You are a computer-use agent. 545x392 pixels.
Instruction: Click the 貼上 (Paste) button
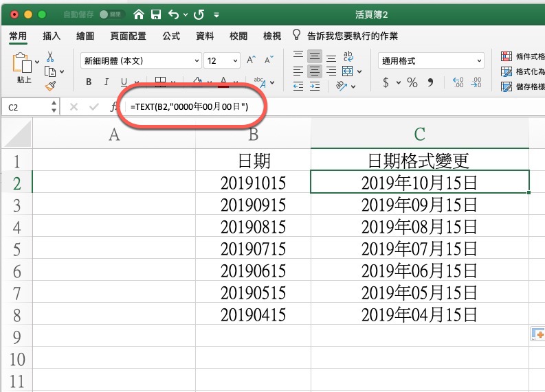24,69
